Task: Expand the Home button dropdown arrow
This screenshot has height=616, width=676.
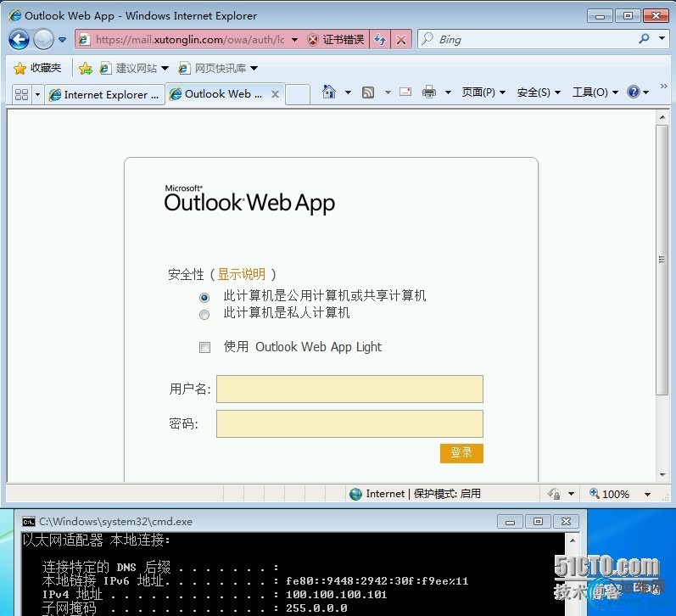Action: click(x=348, y=92)
